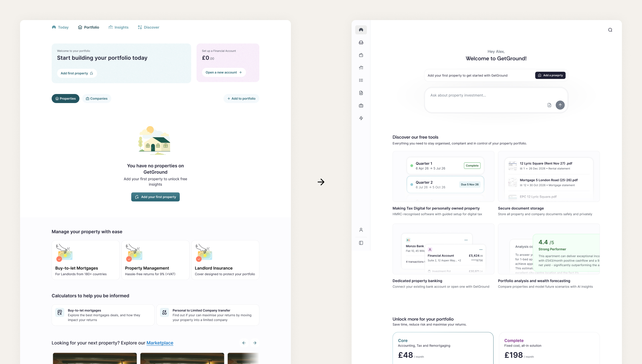Click the sparkle icon beside Discover
Screen dimensions: 642x364
tap(140, 27)
